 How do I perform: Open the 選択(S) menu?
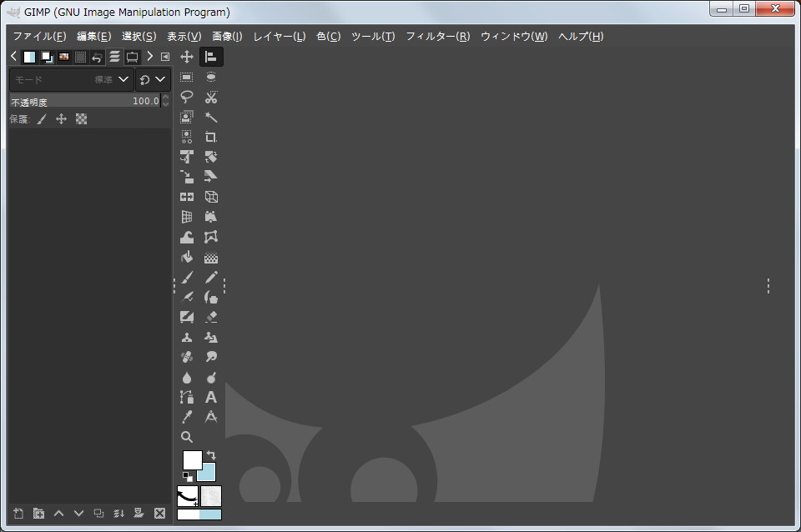139,36
